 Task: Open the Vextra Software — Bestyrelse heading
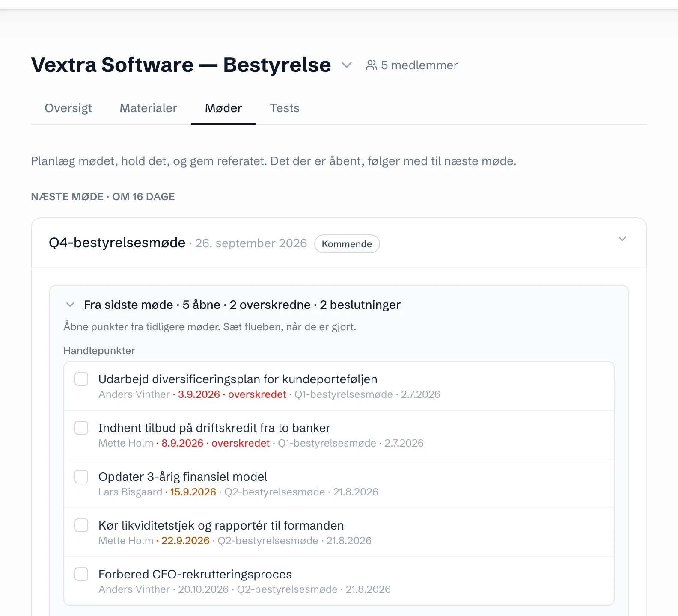[x=181, y=65]
